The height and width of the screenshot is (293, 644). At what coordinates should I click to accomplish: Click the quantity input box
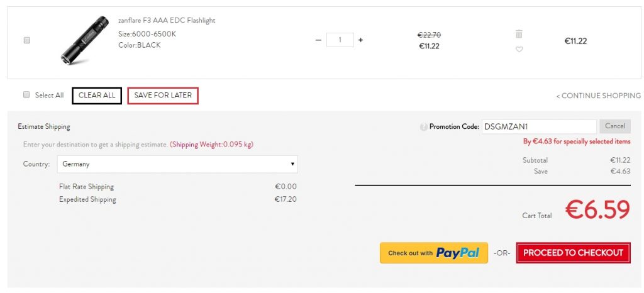click(x=340, y=40)
